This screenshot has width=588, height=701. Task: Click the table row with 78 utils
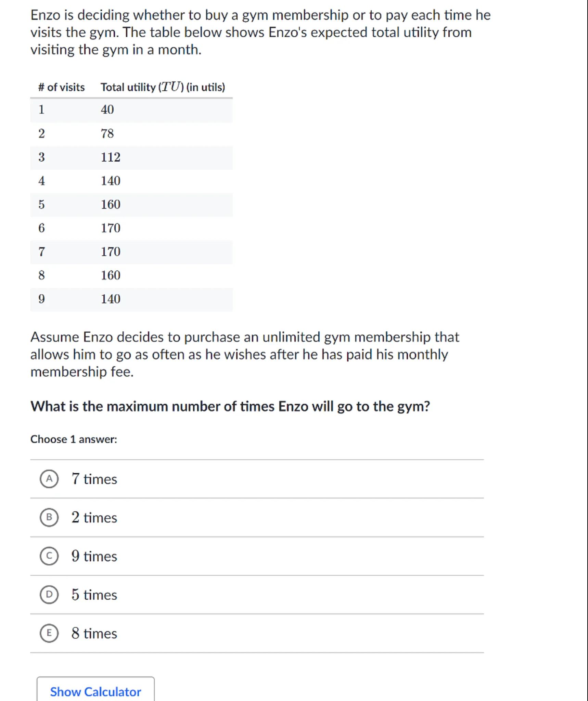point(131,133)
